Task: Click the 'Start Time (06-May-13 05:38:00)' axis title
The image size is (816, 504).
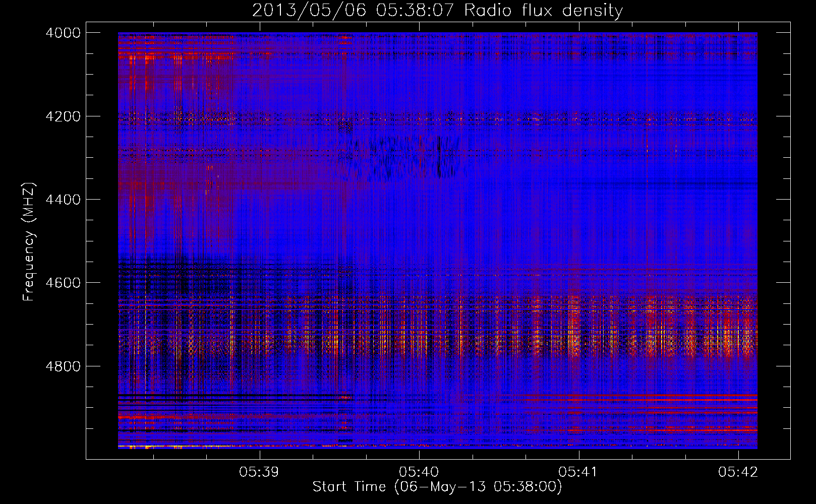Action: point(437,487)
